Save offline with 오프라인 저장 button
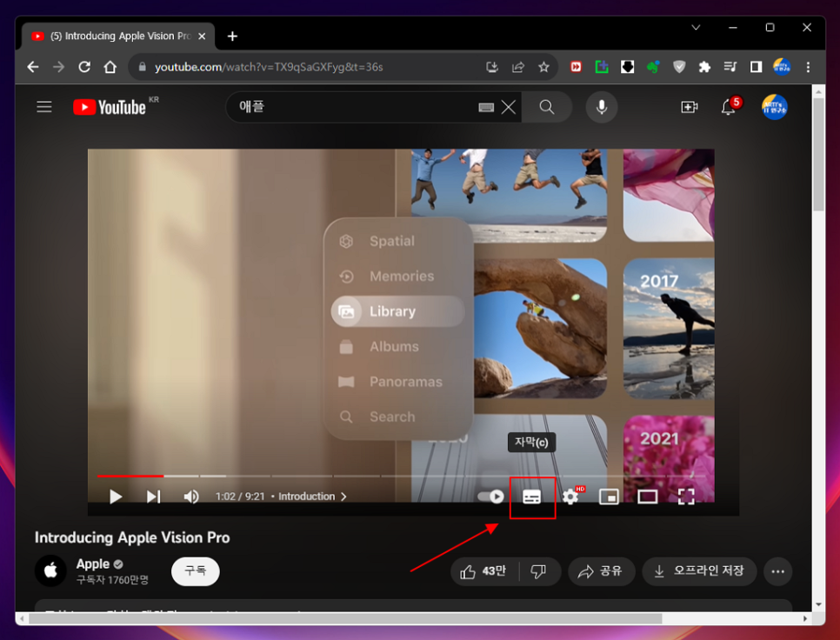Image resolution: width=840 pixels, height=640 pixels. (x=700, y=571)
